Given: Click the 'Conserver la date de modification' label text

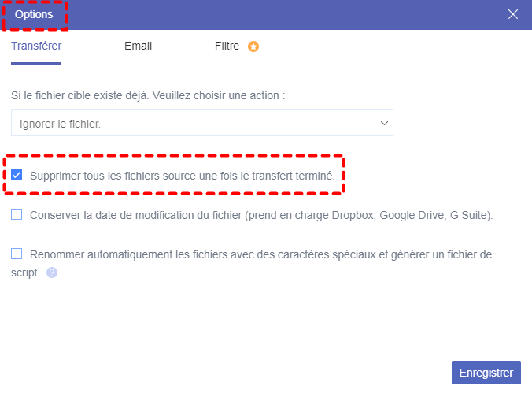Looking at the screenshot, I should click(x=134, y=215).
